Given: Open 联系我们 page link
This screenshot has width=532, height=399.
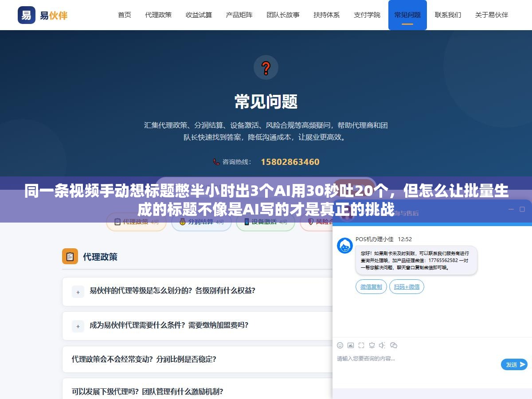Looking at the screenshot, I should point(448,15).
